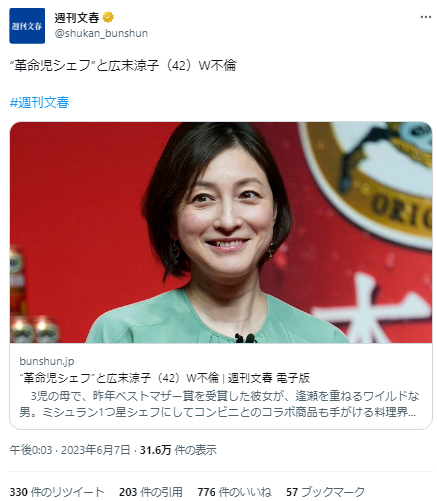This screenshot has width=437, height=501.
Task: Click the 週刊文春 profile avatar
Action: [27, 26]
